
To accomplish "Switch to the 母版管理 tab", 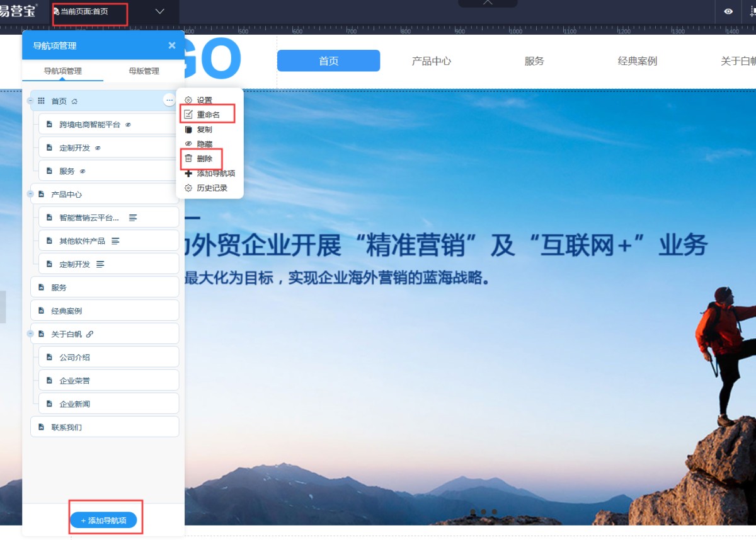I will click(144, 71).
